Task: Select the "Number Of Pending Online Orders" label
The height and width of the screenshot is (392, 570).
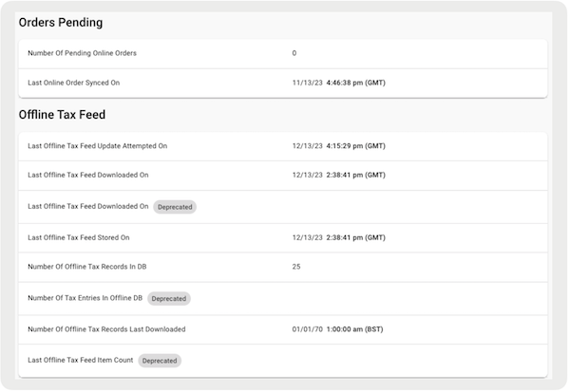Action: [x=82, y=53]
